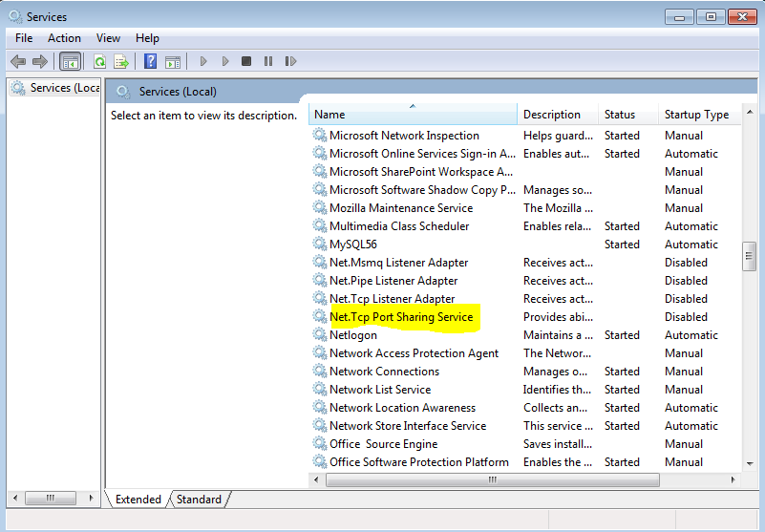765x532 pixels.
Task: Select Net.Msmq Listener Adapter service
Action: 398,263
